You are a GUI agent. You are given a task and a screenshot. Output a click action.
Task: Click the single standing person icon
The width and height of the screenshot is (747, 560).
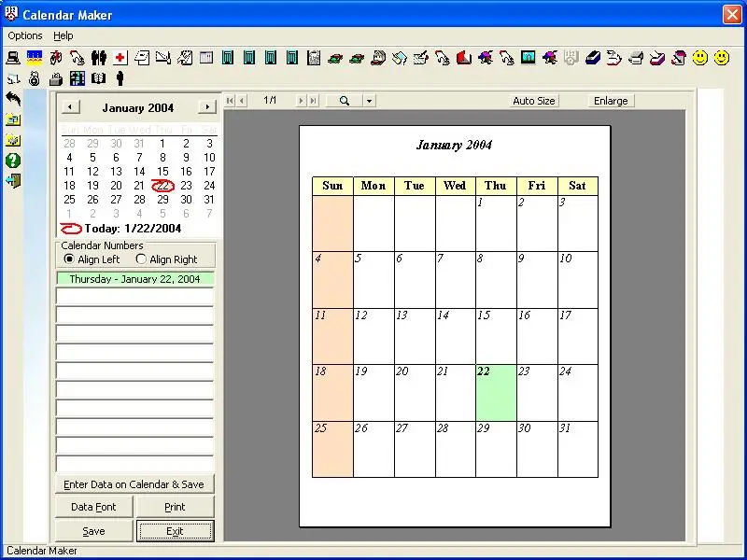[120, 78]
